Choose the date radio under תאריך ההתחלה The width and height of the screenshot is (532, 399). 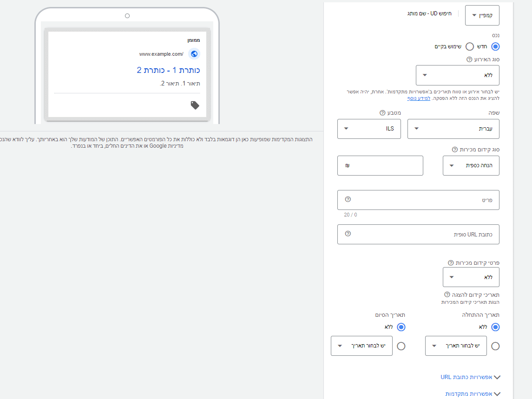click(x=495, y=346)
